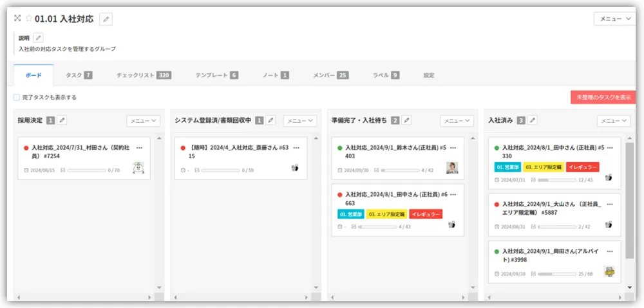This screenshot has width=644, height=308.
Task: Edit the 採用決定 column name
Action: [x=62, y=120]
